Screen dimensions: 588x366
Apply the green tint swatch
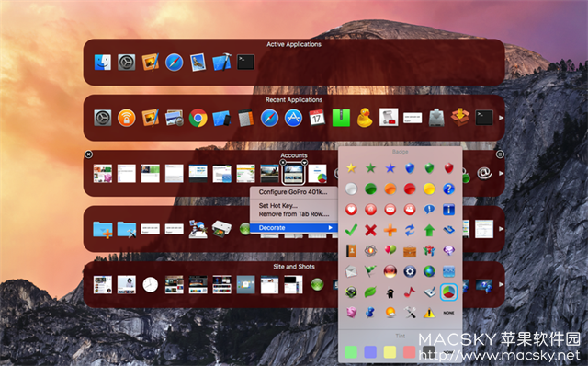[351, 352]
